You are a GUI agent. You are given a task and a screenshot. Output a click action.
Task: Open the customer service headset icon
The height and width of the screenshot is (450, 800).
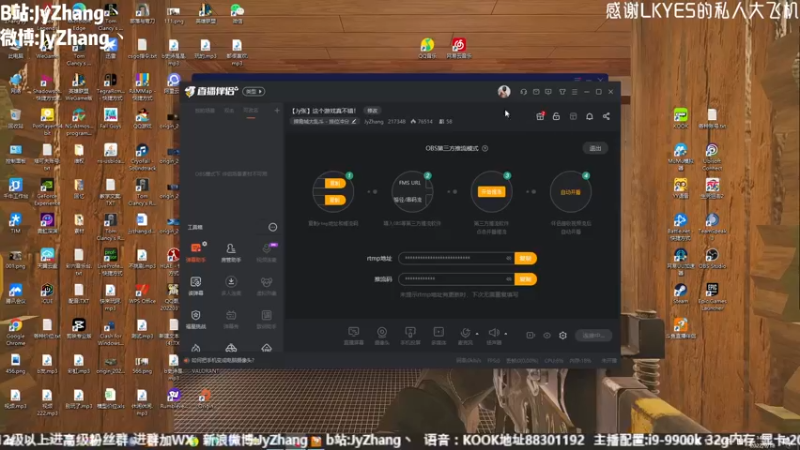[x=523, y=92]
